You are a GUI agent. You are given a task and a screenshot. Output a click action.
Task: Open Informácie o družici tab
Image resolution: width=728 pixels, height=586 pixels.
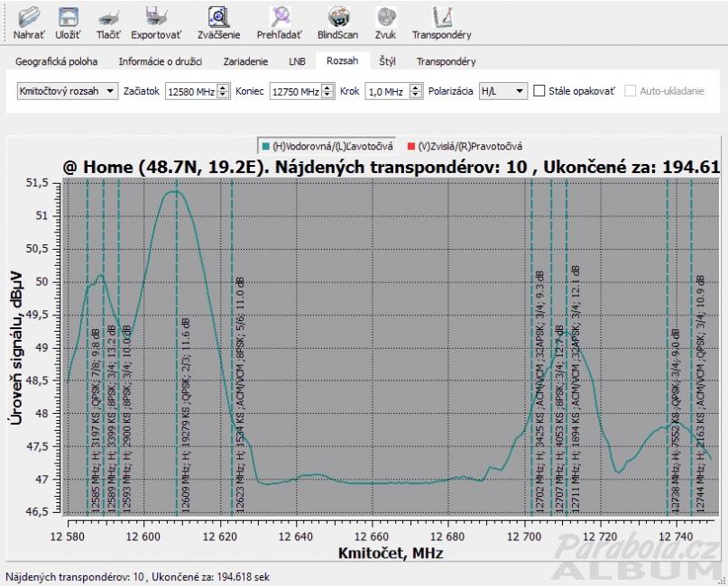click(161, 61)
